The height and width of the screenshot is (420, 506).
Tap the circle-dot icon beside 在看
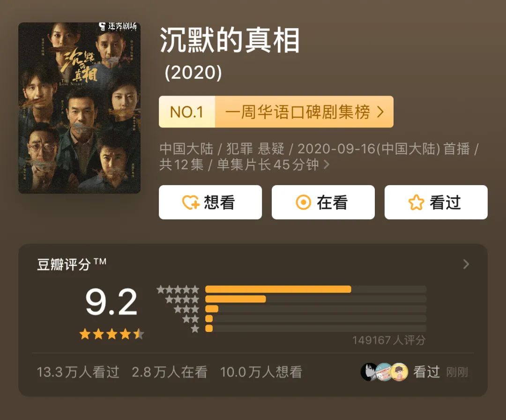click(x=304, y=202)
